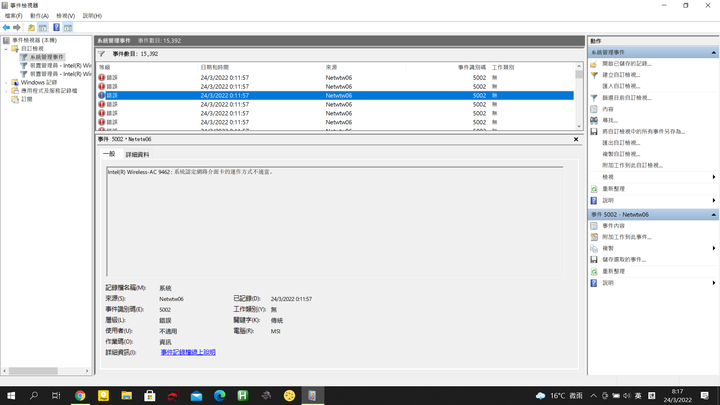Viewport: 720px width, 405px height.
Task: Open the Mail app from the taskbar
Action: tap(196, 395)
